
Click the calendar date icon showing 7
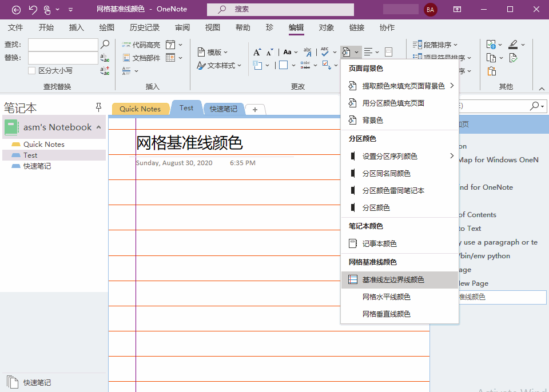coord(170,45)
